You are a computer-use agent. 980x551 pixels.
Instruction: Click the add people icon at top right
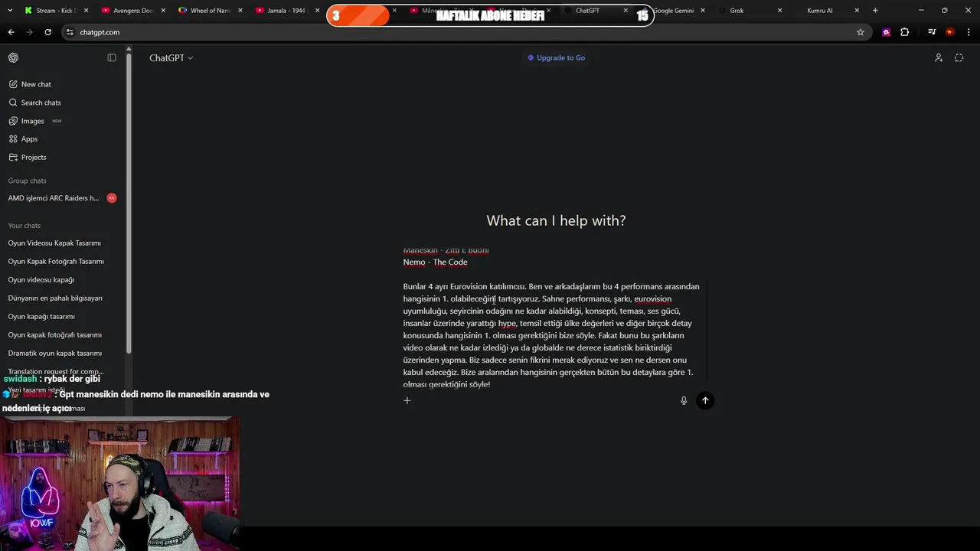pyautogui.click(x=939, y=58)
